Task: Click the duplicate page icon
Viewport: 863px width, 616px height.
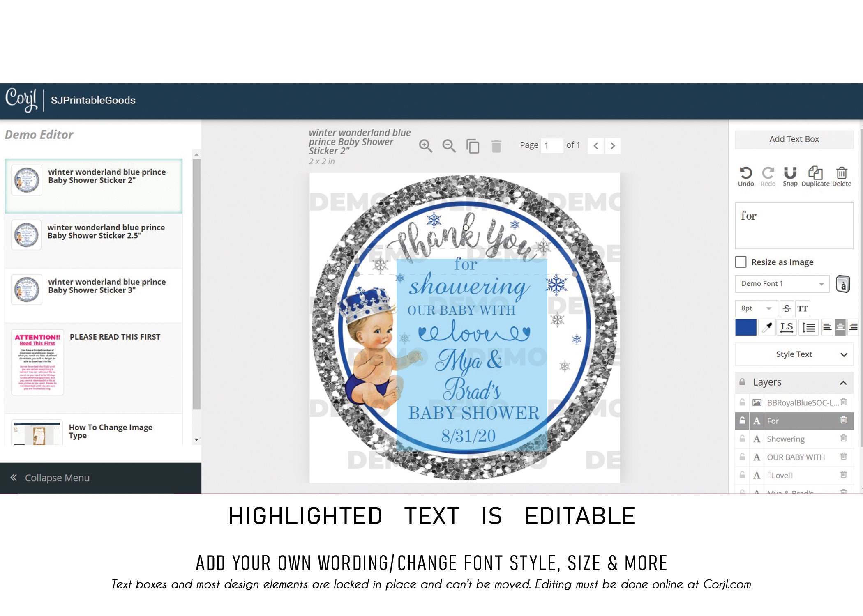Action: 473,146
